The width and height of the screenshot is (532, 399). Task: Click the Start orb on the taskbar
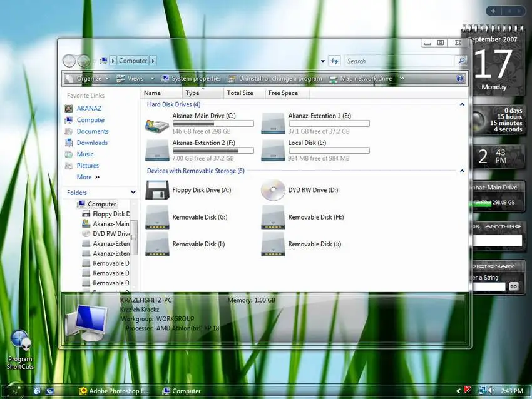click(x=14, y=390)
